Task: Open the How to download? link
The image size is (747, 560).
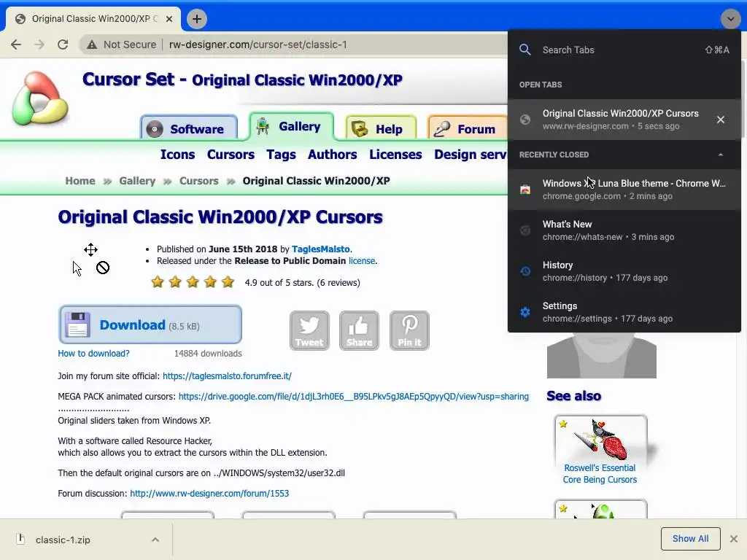Action: [x=93, y=354]
